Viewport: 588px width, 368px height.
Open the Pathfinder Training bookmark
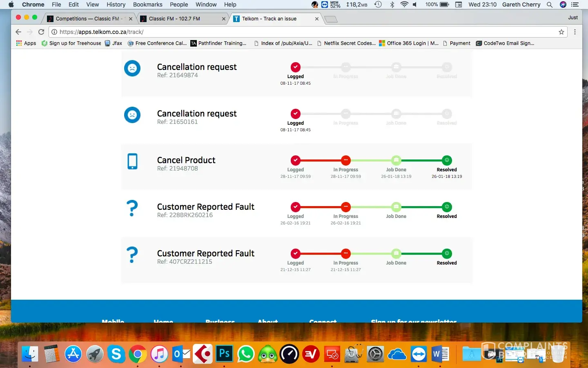pos(218,43)
